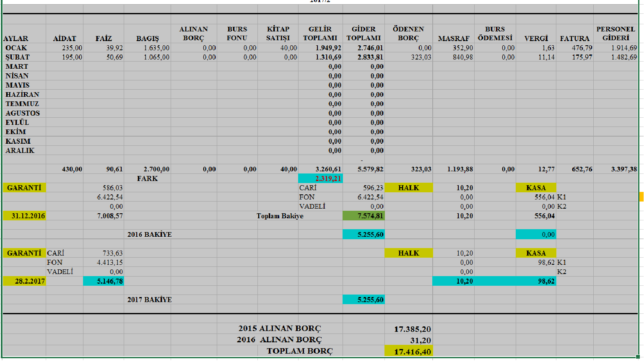Image resolution: width=644 pixels, height=362 pixels.
Task: Select the AGUSTOS month cell
Action: 24,113
